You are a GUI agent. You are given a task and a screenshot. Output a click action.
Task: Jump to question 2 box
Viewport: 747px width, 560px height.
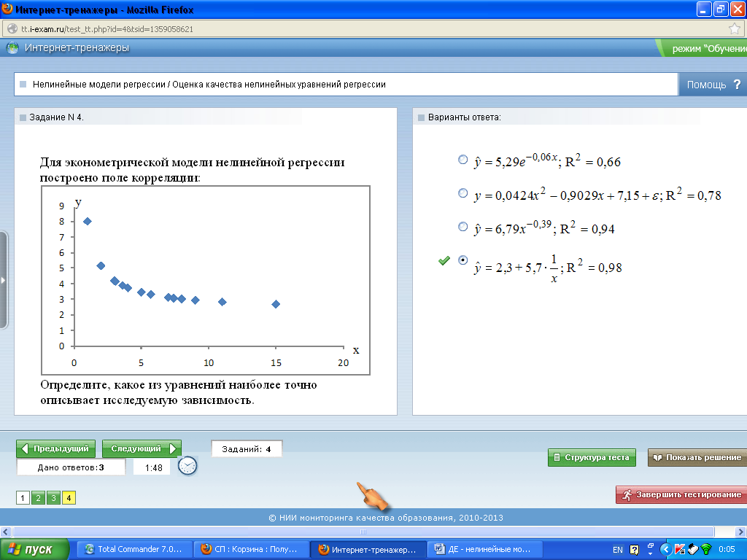coord(38,498)
